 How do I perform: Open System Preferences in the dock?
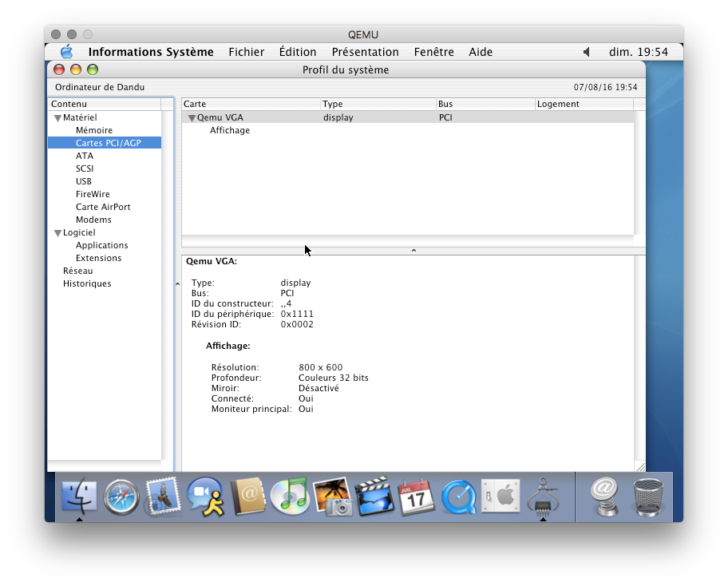pyautogui.click(x=500, y=496)
